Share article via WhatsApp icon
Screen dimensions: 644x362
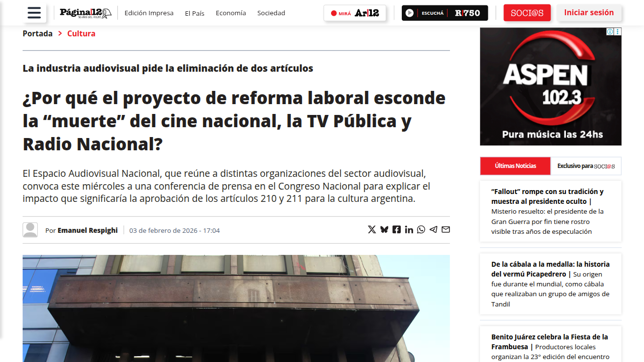[421, 229]
